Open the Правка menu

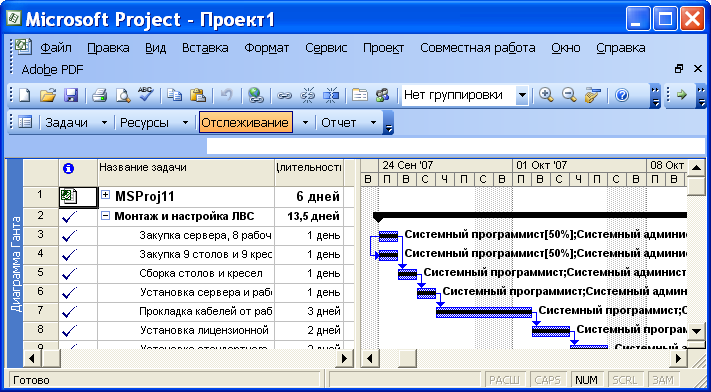pyautogui.click(x=108, y=48)
